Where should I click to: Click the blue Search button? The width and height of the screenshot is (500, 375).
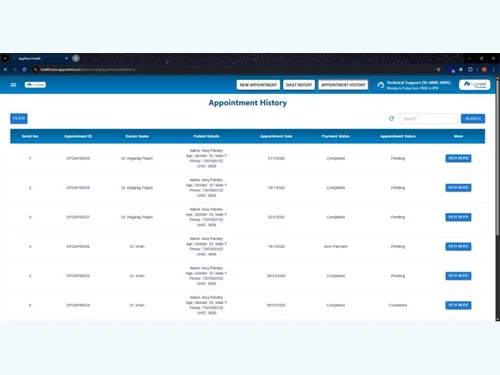click(x=473, y=118)
